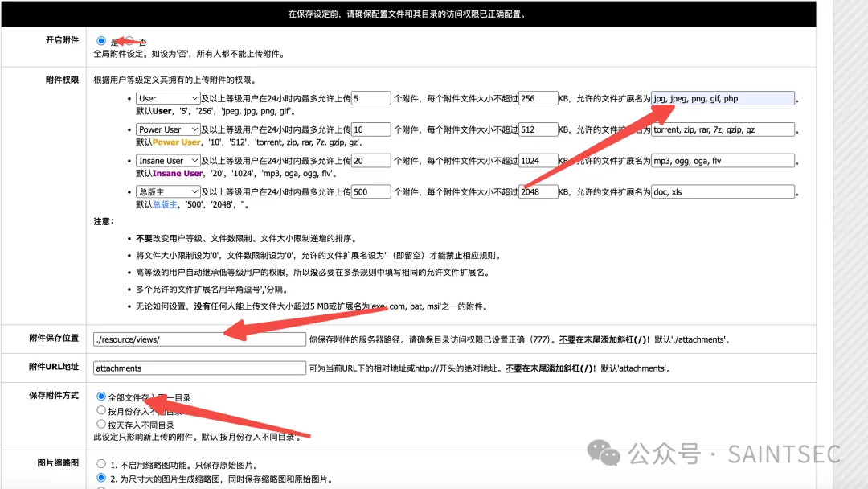Choose '按天存入不同目录' radio option
868x489 pixels.
[101, 424]
